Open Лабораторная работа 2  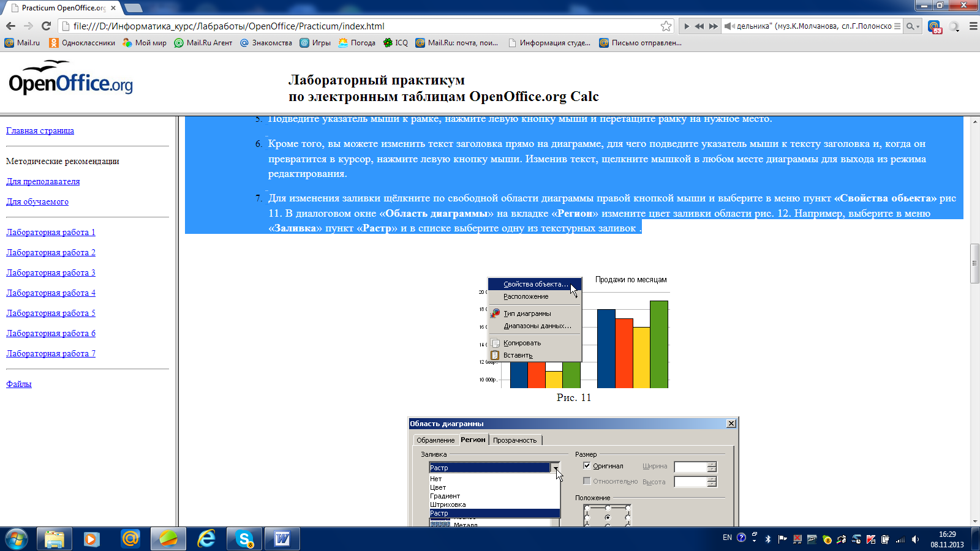(51, 252)
